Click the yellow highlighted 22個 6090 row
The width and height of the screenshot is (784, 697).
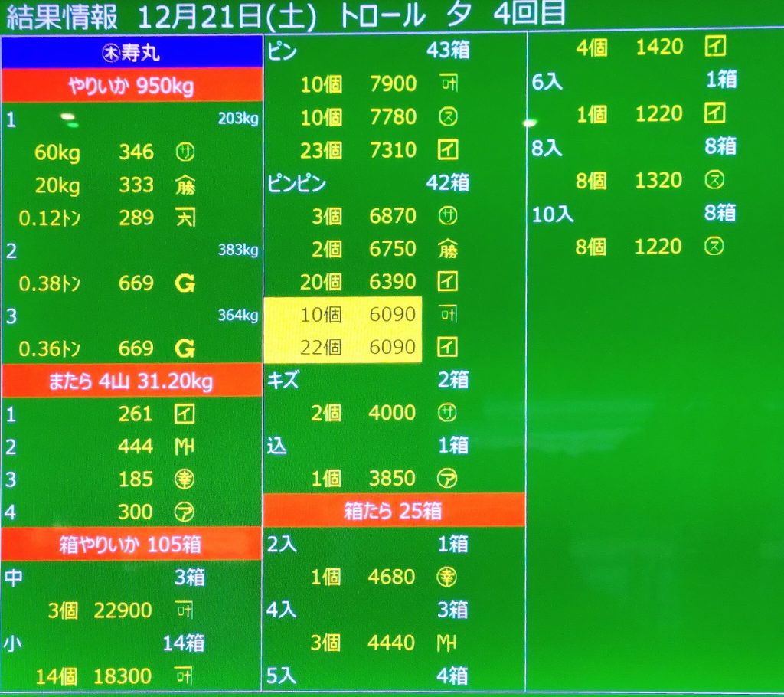342,347
